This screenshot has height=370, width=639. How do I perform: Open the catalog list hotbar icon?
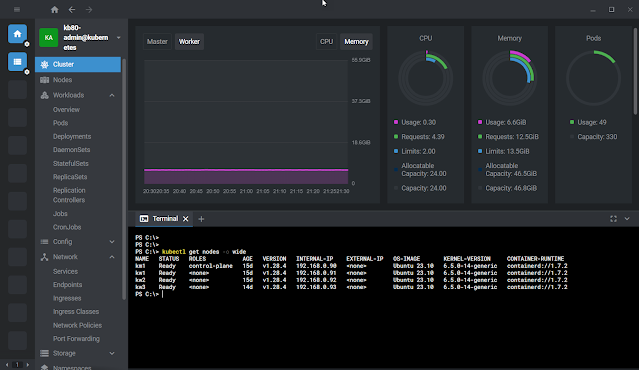click(18, 62)
